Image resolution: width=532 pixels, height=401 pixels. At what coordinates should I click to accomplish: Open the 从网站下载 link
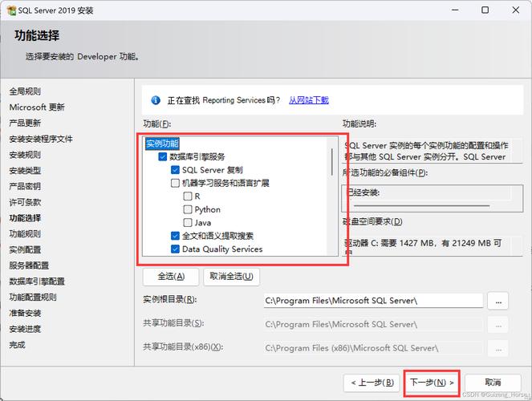(309, 100)
